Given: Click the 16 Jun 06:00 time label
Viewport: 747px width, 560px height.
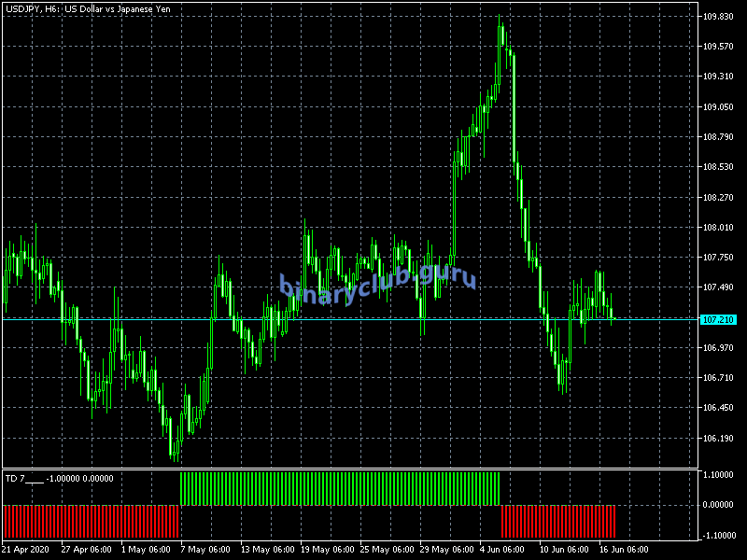Looking at the screenshot, I should tap(624, 549).
